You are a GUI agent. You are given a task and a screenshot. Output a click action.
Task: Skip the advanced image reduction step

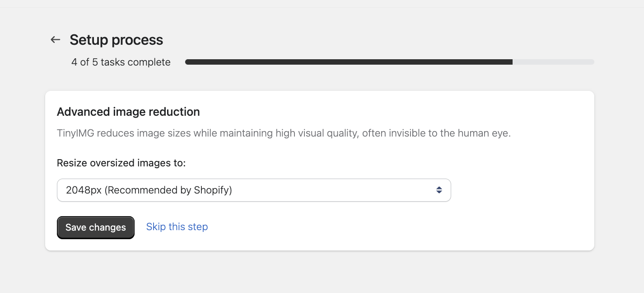177,227
